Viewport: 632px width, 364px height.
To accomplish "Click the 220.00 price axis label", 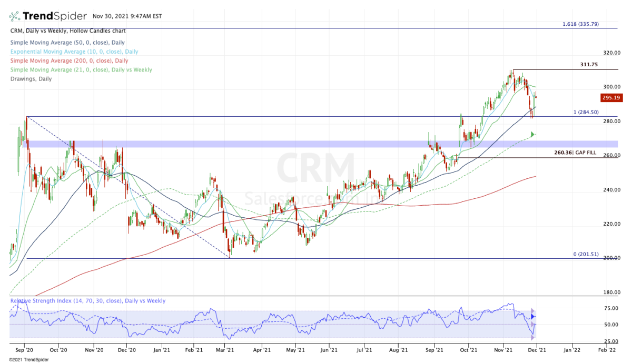I will tap(612, 224).
